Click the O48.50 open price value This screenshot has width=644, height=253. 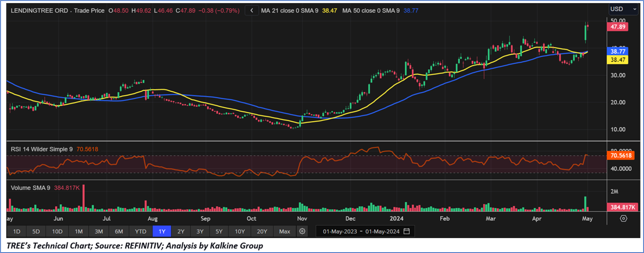pos(119,10)
